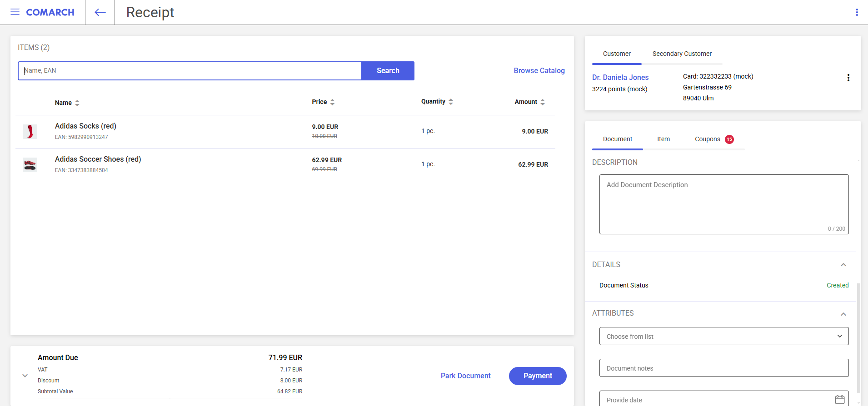Go back using the arrow icon
Image resolution: width=868 pixels, height=406 pixels.
click(x=100, y=12)
